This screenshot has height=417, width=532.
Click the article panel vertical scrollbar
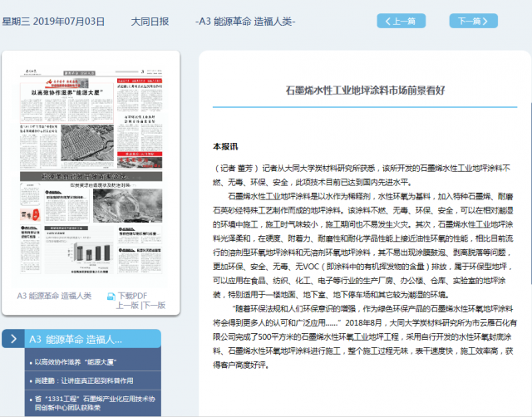pos(530,194)
